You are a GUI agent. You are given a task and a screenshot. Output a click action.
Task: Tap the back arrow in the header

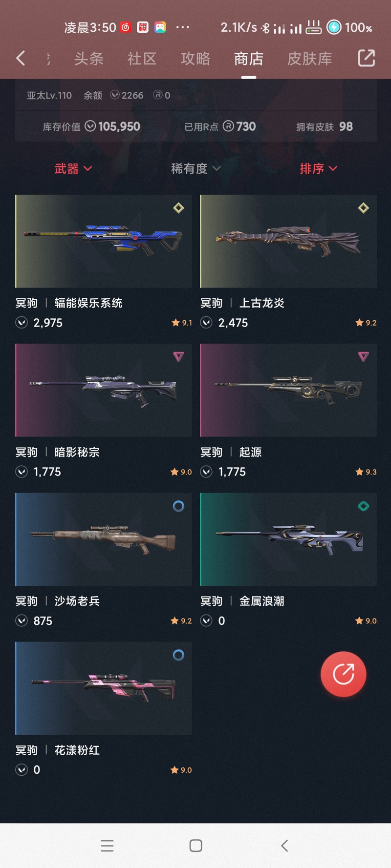point(21,59)
